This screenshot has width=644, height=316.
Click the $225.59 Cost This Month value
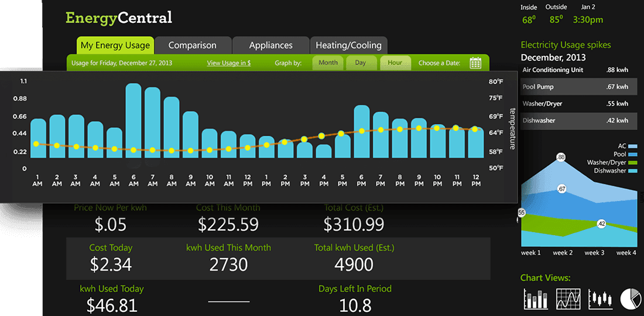pos(228,224)
